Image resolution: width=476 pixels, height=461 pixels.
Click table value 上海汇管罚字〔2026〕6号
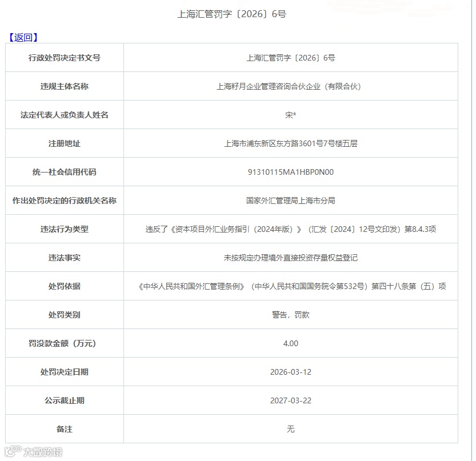(290, 58)
